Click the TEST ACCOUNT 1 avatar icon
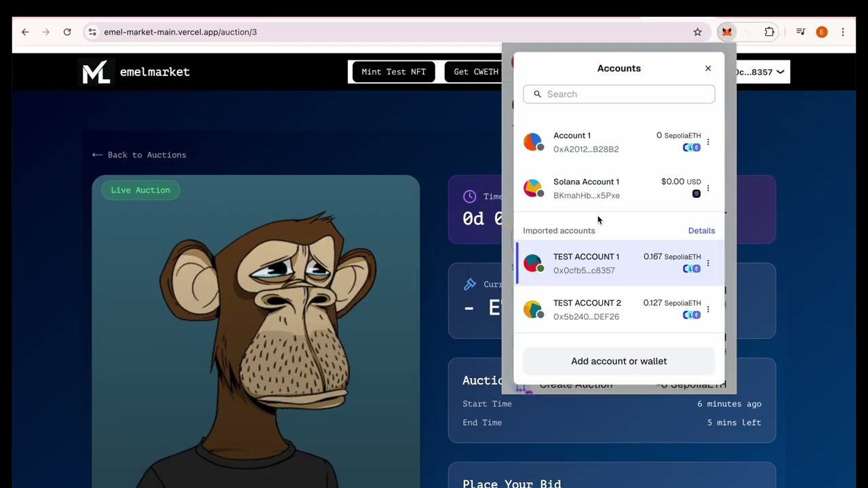Image resolution: width=868 pixels, height=488 pixels. [534, 263]
